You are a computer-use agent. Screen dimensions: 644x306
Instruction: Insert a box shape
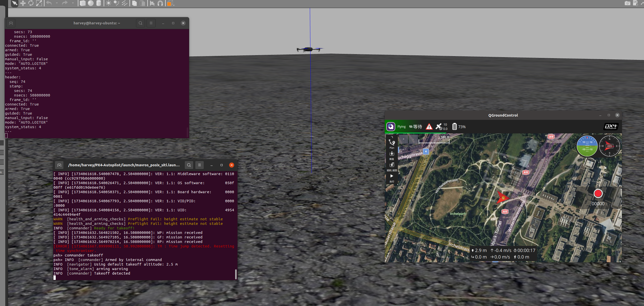83,3
